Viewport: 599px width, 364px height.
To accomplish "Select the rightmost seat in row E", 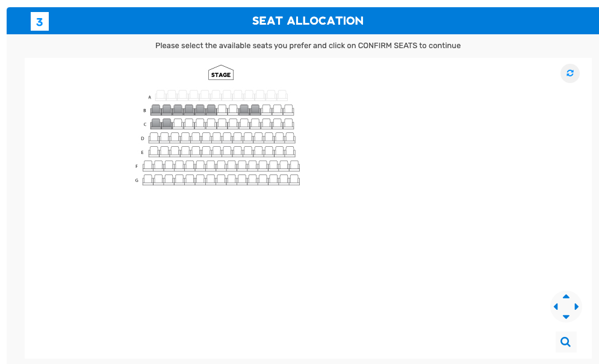I will click(290, 151).
